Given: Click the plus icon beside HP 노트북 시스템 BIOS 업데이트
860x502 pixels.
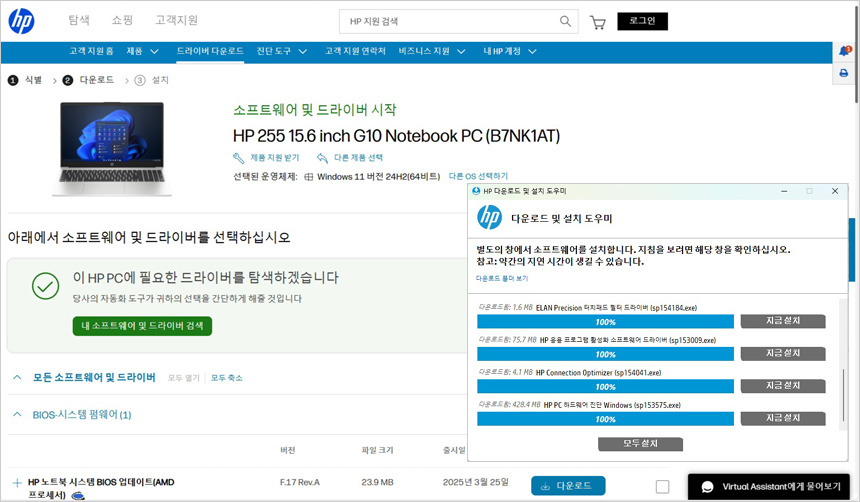Looking at the screenshot, I should coord(17,482).
